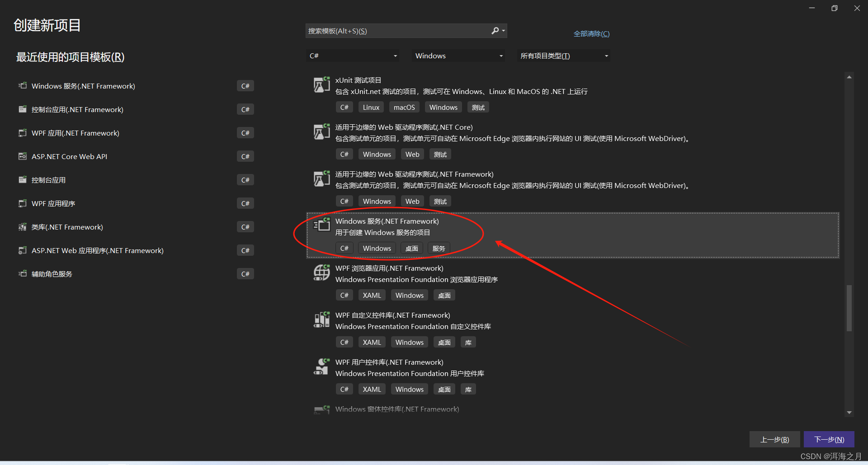The height and width of the screenshot is (465, 868).
Task: Open the Windows platform filter dropdown
Action: coord(459,56)
